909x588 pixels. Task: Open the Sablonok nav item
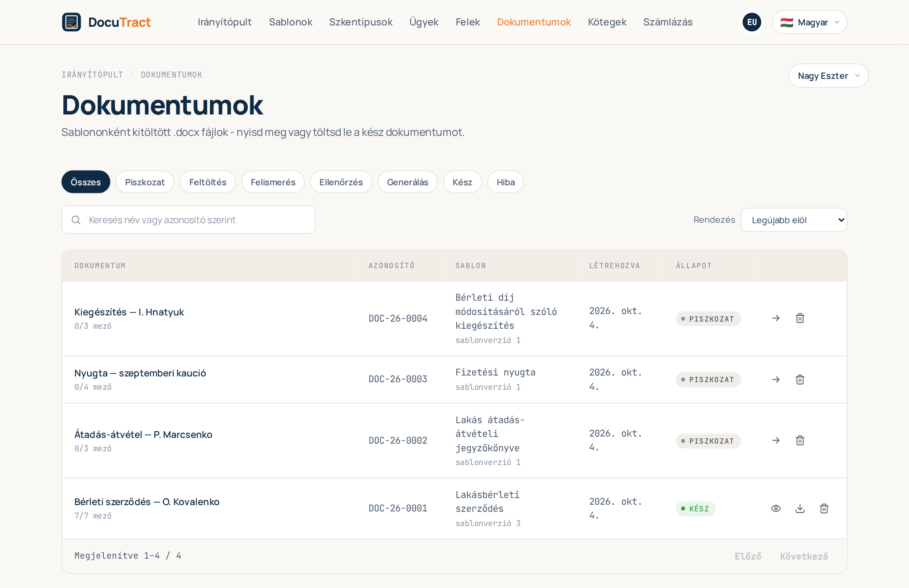pos(291,22)
